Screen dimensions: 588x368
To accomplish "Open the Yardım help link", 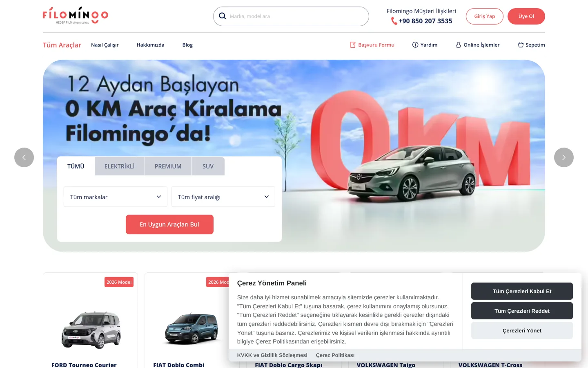I will coord(425,45).
